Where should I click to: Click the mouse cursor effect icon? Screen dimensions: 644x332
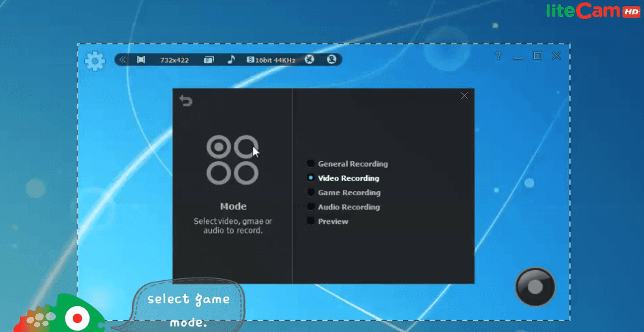309,60
